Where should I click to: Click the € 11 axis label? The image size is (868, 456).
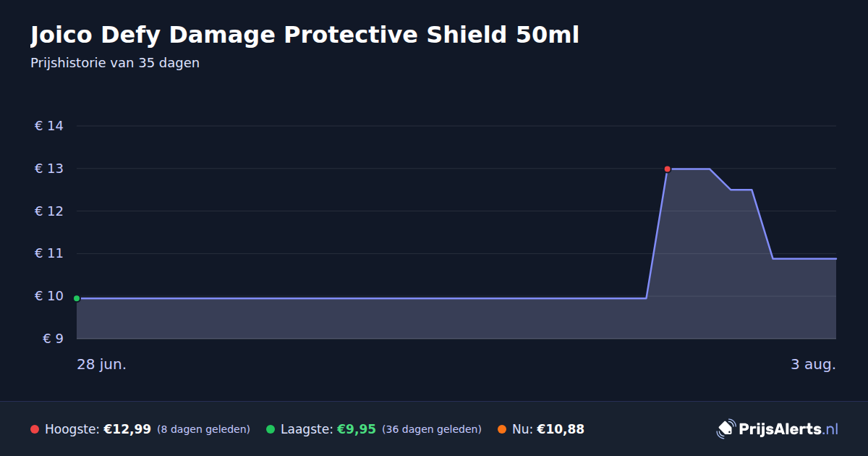[x=49, y=253]
